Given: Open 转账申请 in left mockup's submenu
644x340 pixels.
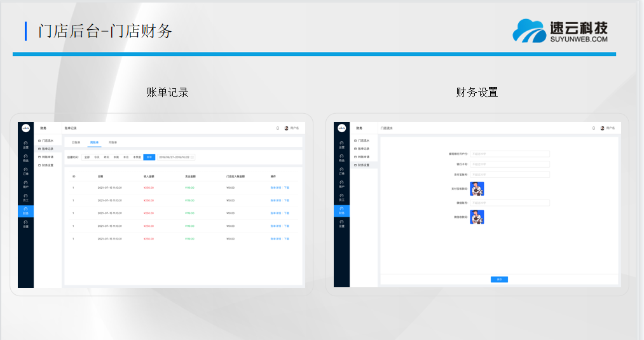Looking at the screenshot, I should coord(48,156).
